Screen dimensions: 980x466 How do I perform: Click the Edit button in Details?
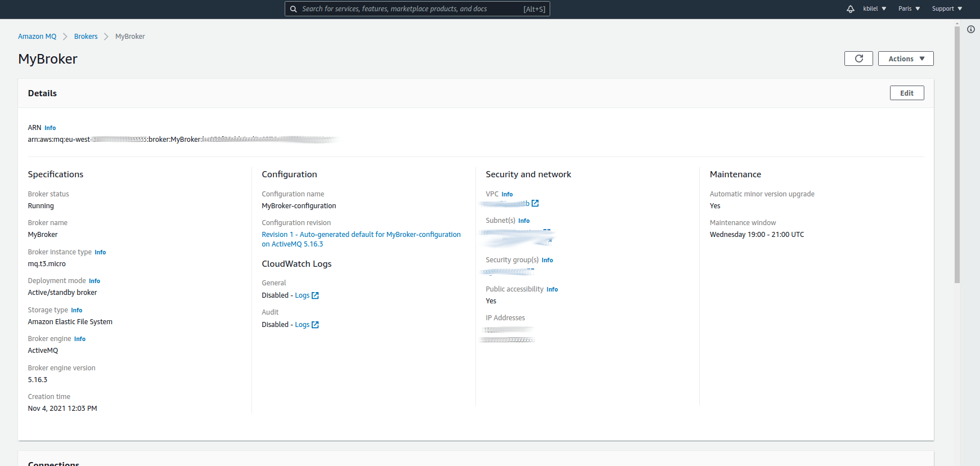(x=907, y=93)
